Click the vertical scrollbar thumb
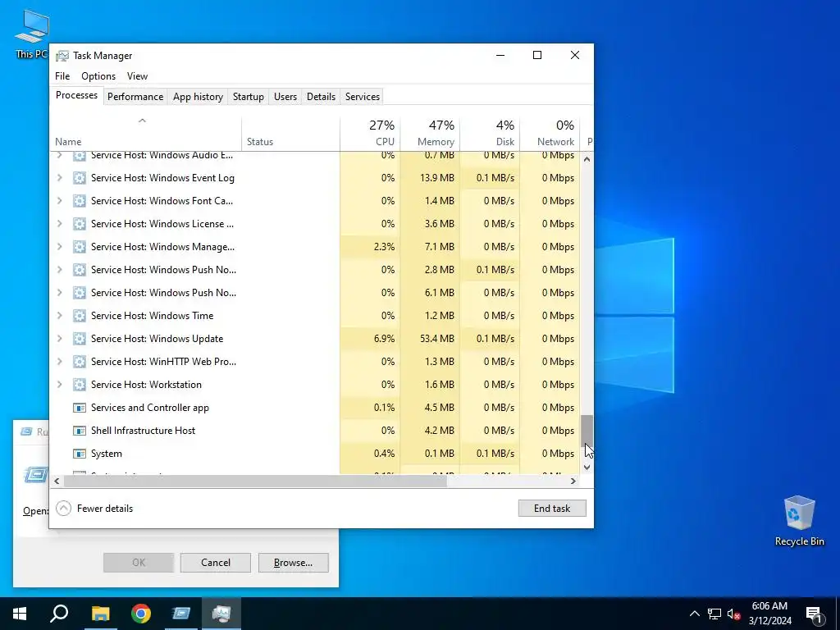 (x=587, y=430)
